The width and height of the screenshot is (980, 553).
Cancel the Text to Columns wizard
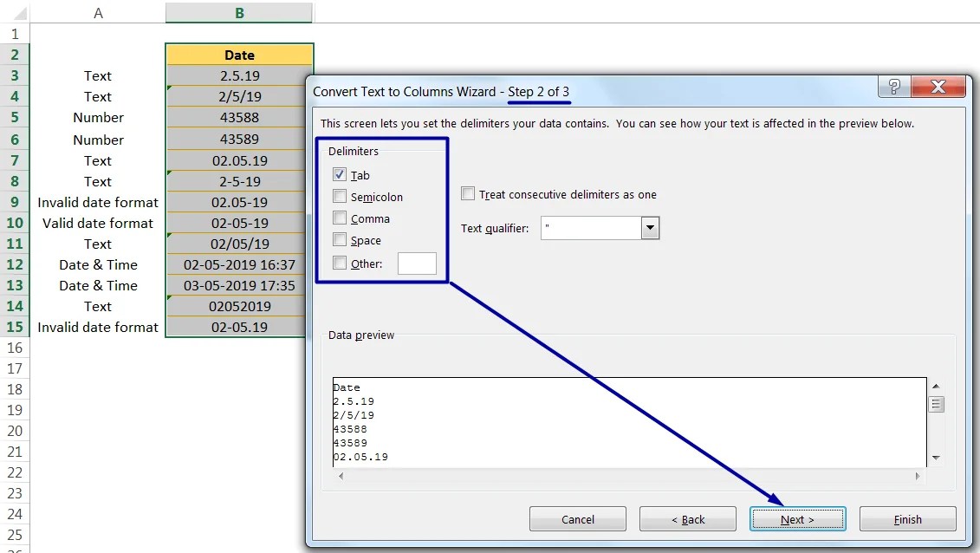click(577, 518)
